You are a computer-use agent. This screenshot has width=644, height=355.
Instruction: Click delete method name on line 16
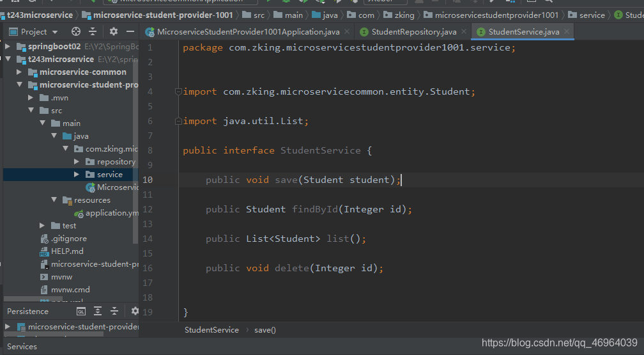(x=291, y=268)
